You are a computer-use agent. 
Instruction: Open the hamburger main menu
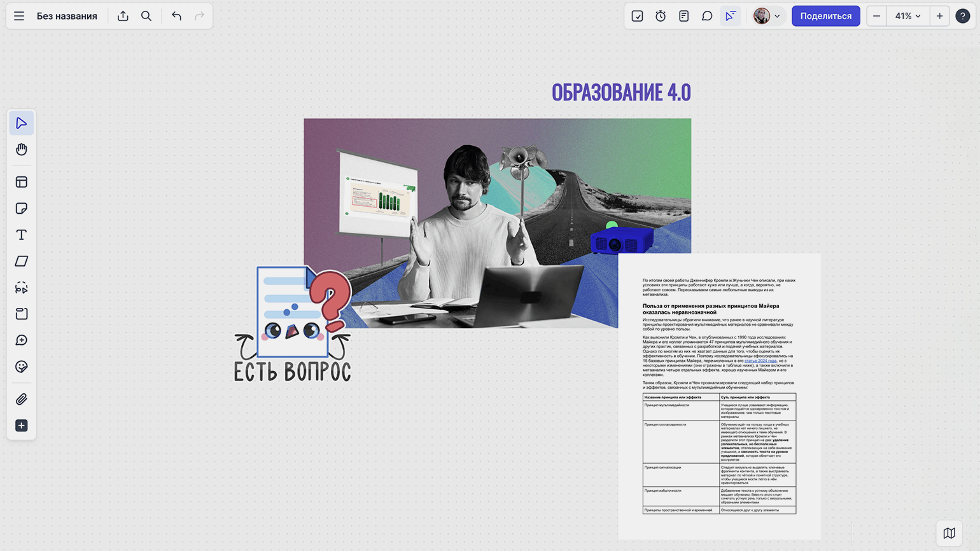[x=19, y=16]
